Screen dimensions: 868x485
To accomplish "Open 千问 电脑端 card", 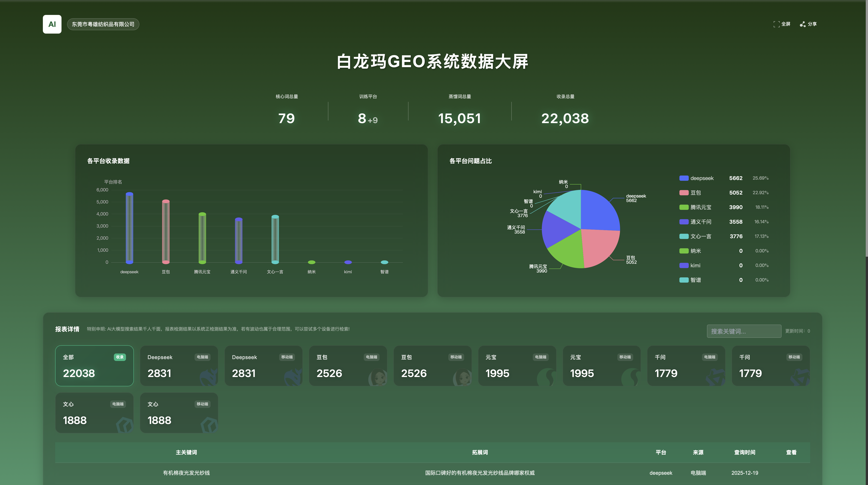I will pos(686,366).
